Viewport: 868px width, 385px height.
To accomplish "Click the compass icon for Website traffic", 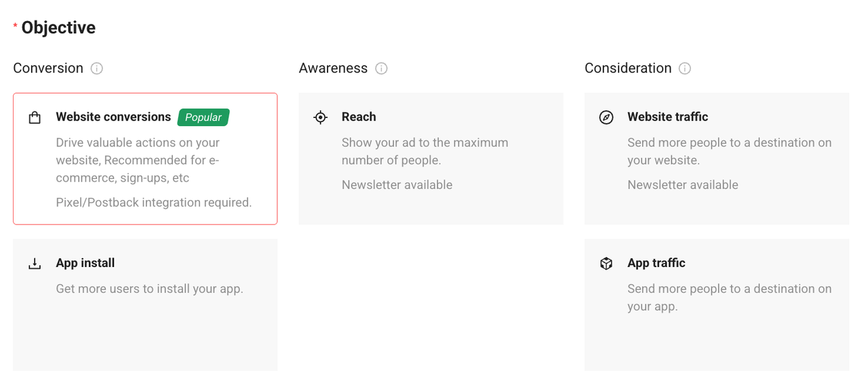I will coord(606,117).
